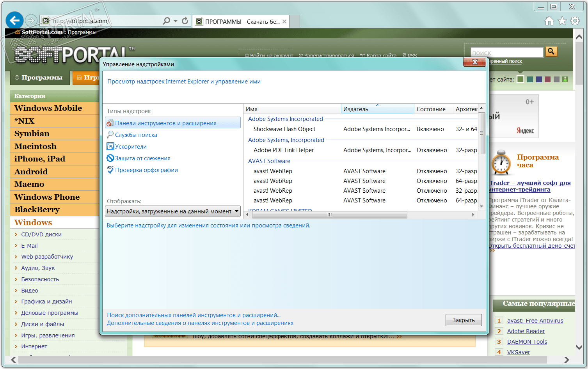The image size is (588, 369).
Task: Click the add-ons list scroll up arrow
Action: tap(481, 108)
